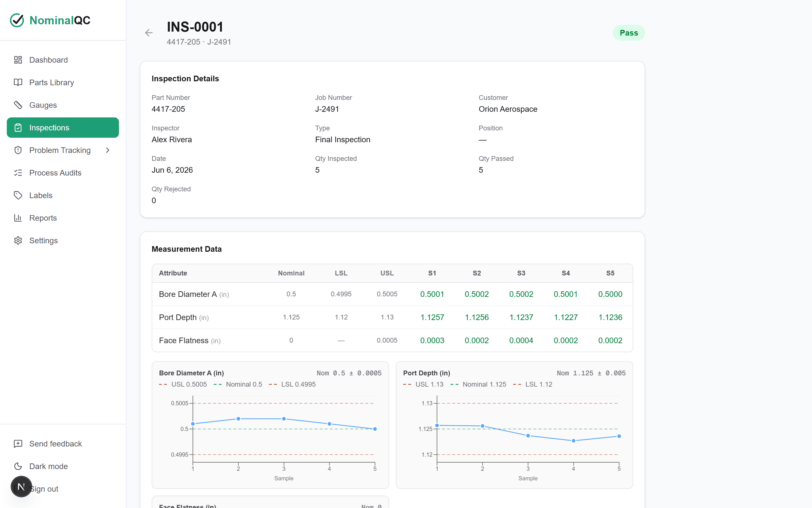The width and height of the screenshot is (812, 508).
Task: Click Port Depth S1 value 1.1257
Action: click(x=432, y=317)
